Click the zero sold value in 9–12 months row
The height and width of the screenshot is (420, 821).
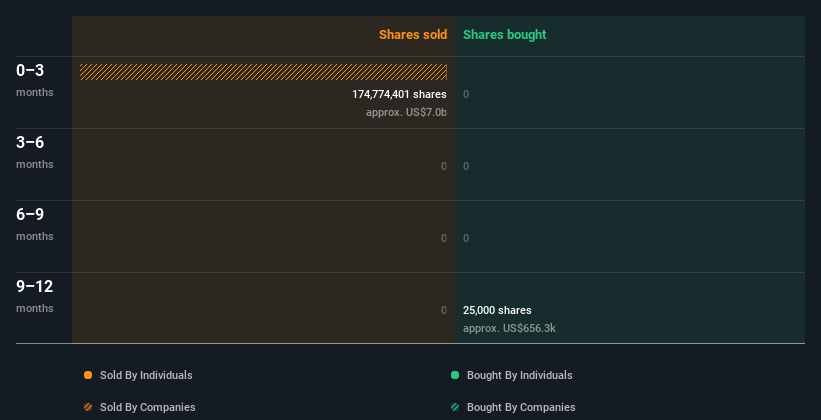coord(444,310)
